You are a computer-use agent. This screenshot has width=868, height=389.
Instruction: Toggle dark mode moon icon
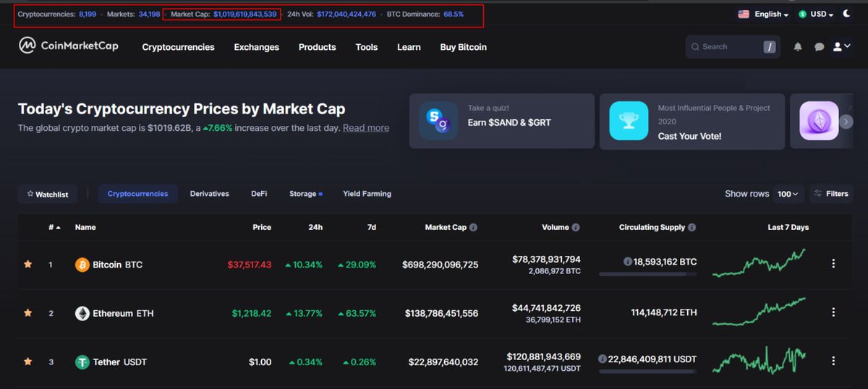pyautogui.click(x=847, y=14)
